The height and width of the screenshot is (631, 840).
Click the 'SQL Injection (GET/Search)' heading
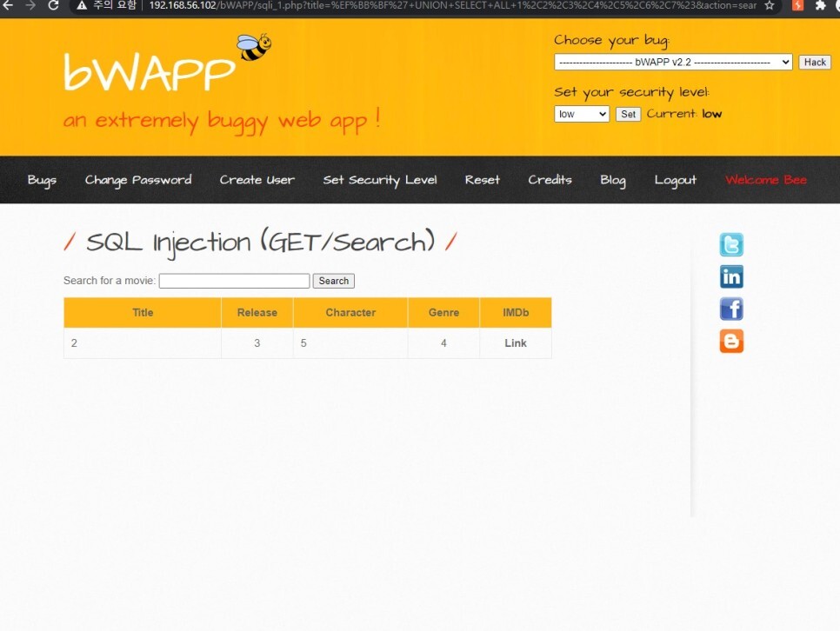coord(260,242)
